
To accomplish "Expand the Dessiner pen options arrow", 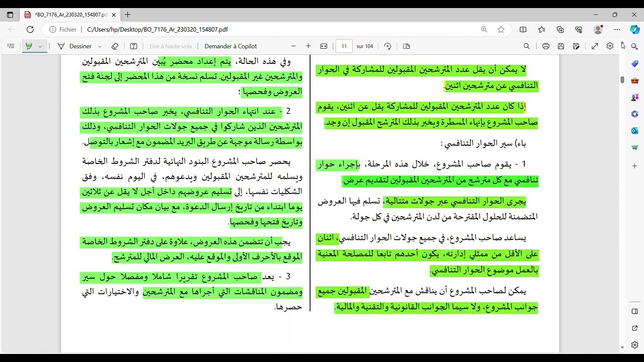I will tap(100, 46).
